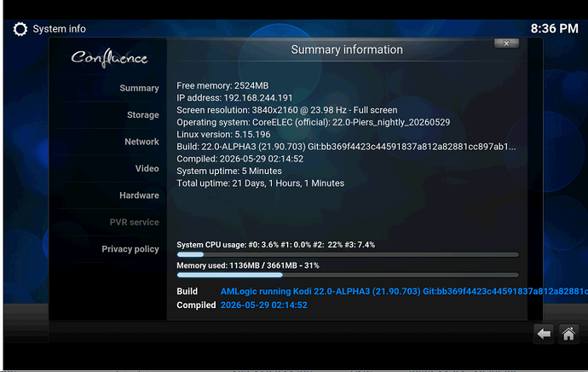588x372 pixels.
Task: Select the Summary section
Action: (x=139, y=88)
